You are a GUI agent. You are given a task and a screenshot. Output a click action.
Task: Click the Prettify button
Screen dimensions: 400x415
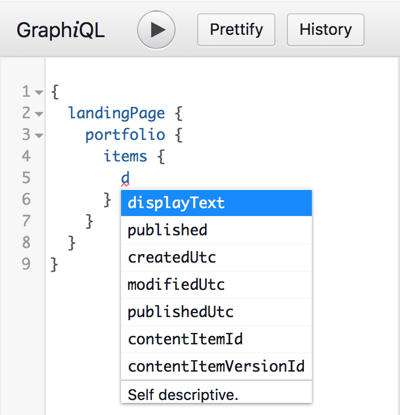(x=236, y=30)
